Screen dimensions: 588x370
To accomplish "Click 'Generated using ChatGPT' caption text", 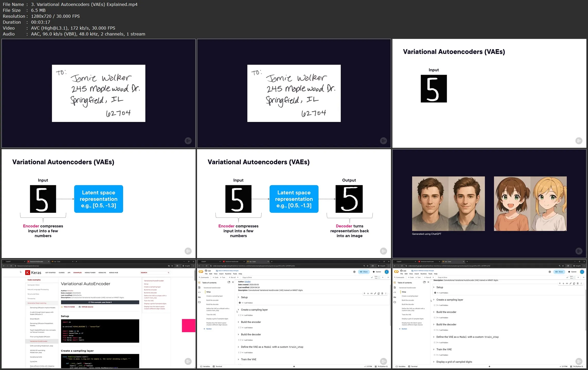I will coord(427,234).
